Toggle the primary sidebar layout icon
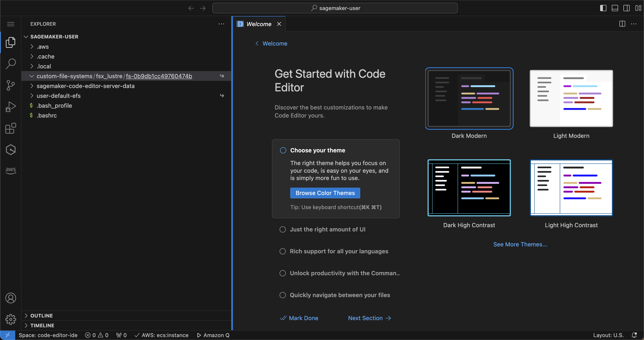Viewport: 644px width, 340px height. (603, 8)
